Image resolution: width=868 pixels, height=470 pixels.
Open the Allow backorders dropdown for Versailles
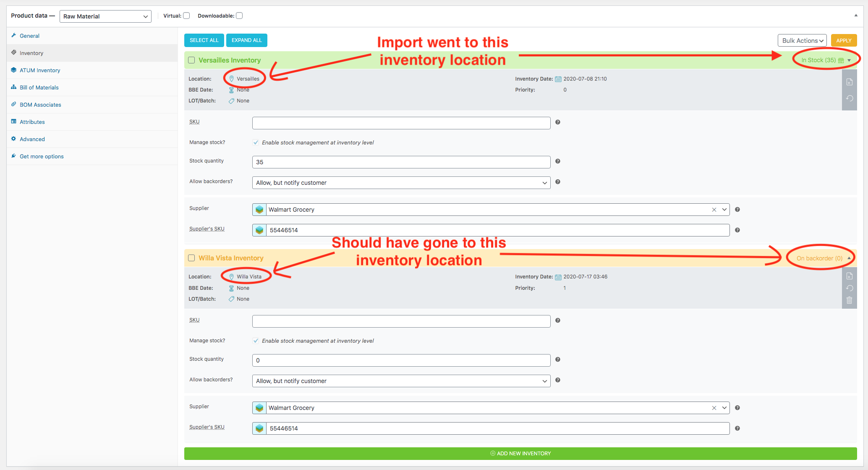click(x=400, y=182)
